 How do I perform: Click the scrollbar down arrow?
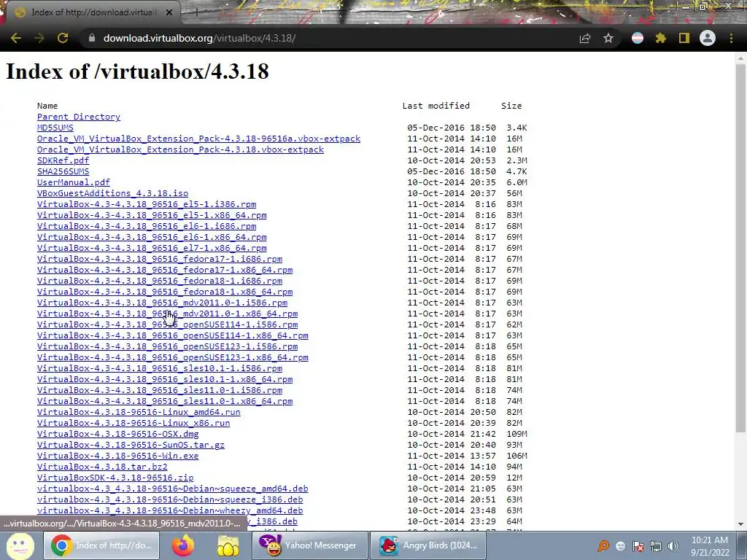point(740,524)
